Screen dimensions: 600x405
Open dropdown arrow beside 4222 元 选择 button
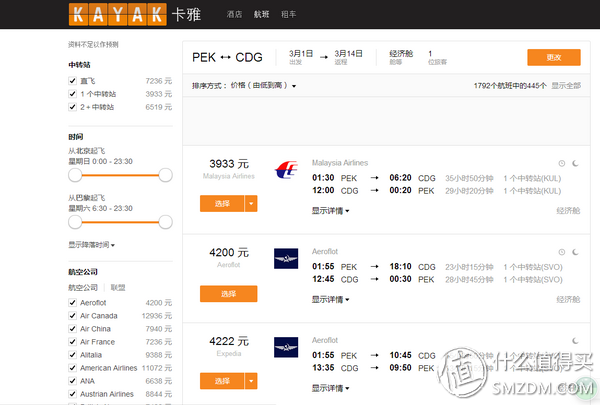click(251, 381)
